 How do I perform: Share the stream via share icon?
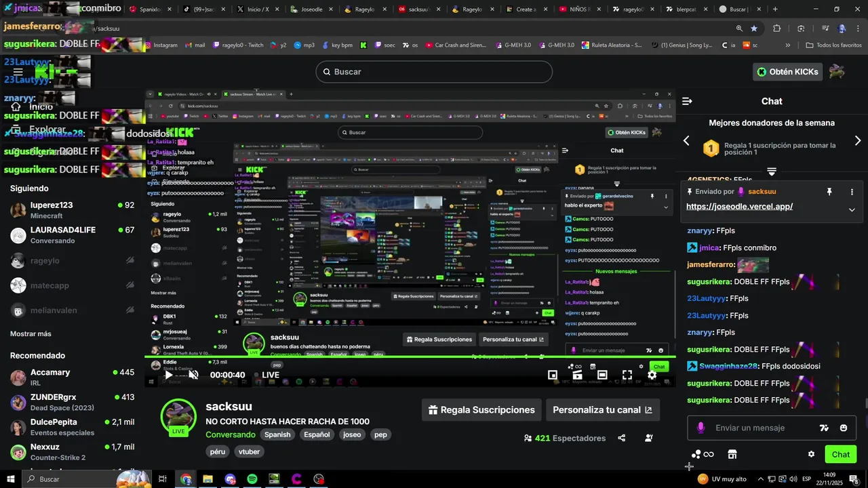tap(621, 438)
